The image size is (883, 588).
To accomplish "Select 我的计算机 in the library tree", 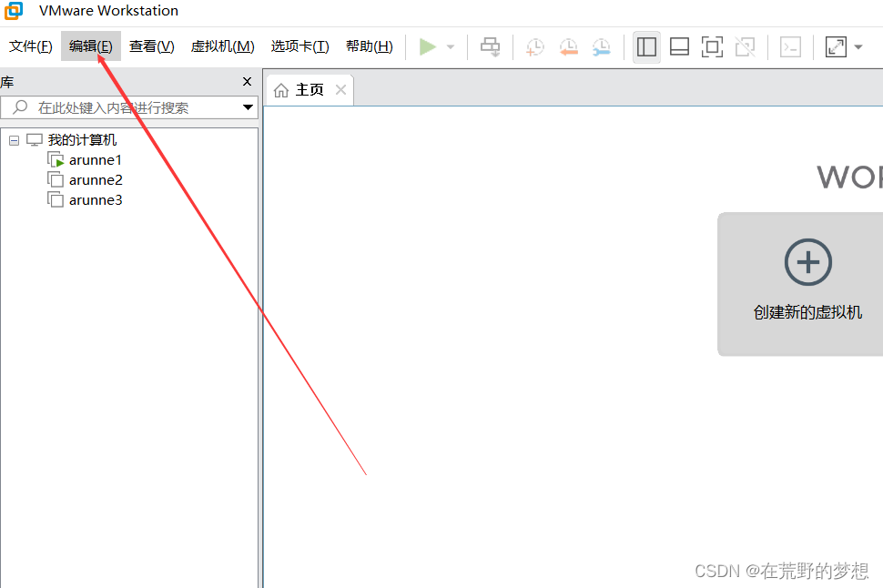I will click(82, 139).
